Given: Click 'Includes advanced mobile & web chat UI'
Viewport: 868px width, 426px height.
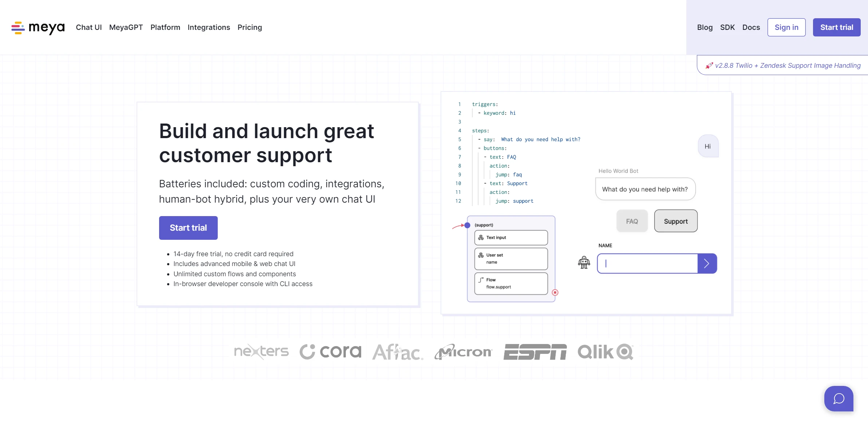Looking at the screenshot, I should click(x=234, y=264).
